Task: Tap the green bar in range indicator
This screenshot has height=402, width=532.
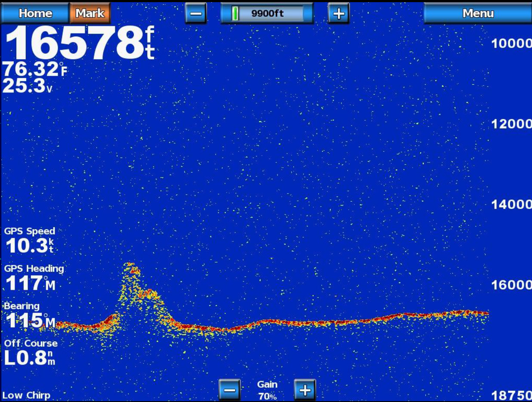Action: pyautogui.click(x=235, y=13)
